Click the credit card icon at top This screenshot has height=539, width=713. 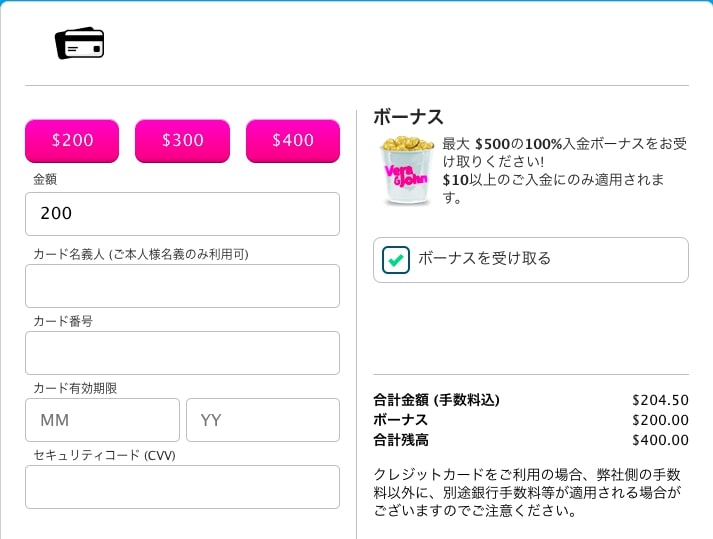pos(80,43)
